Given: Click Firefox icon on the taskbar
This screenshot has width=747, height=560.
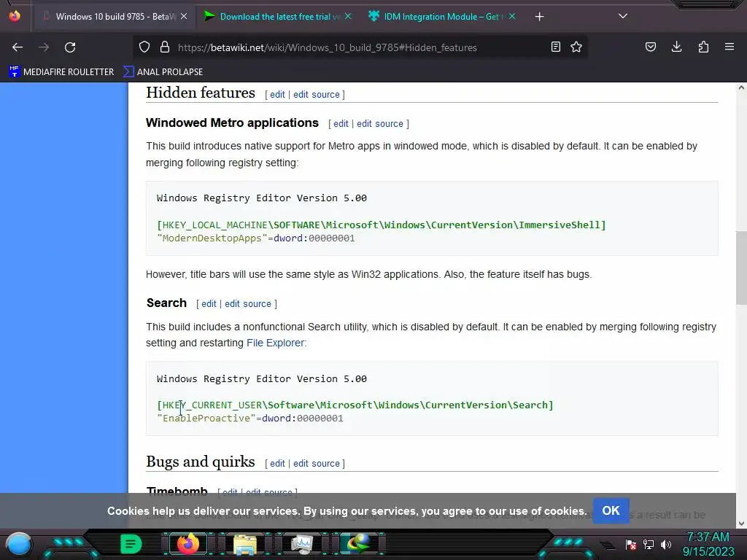Looking at the screenshot, I should [x=187, y=544].
